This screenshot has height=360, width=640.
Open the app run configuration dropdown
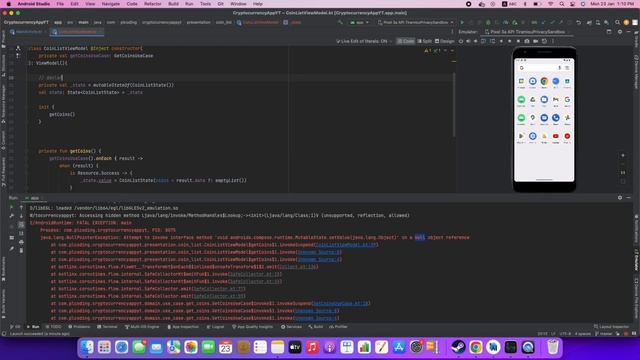(x=360, y=22)
